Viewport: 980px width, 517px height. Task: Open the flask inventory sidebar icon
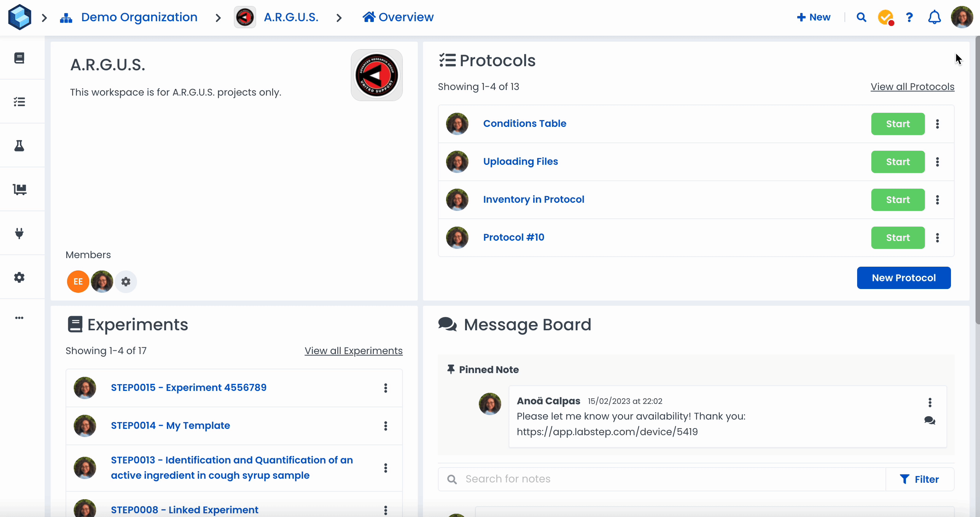[x=19, y=145]
